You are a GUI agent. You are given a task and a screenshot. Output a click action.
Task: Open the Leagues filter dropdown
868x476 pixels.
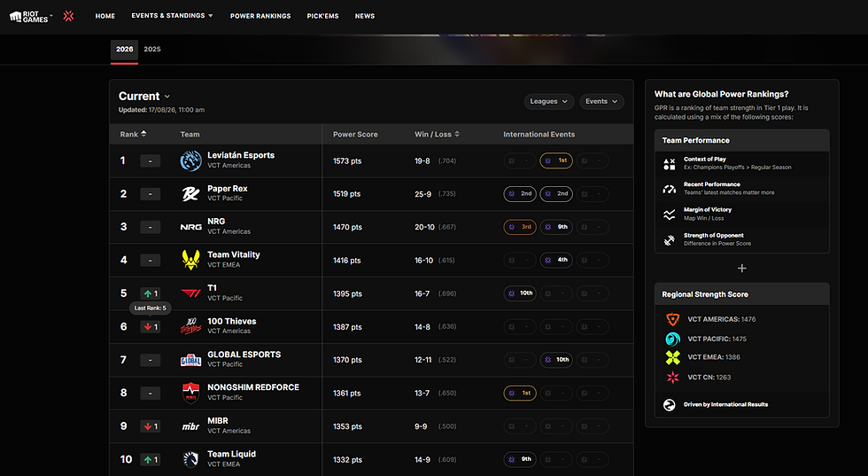point(548,101)
